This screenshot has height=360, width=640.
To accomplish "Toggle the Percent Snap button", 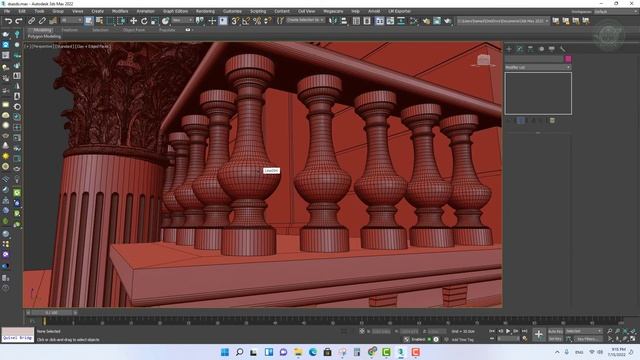I will click(x=257, y=21).
